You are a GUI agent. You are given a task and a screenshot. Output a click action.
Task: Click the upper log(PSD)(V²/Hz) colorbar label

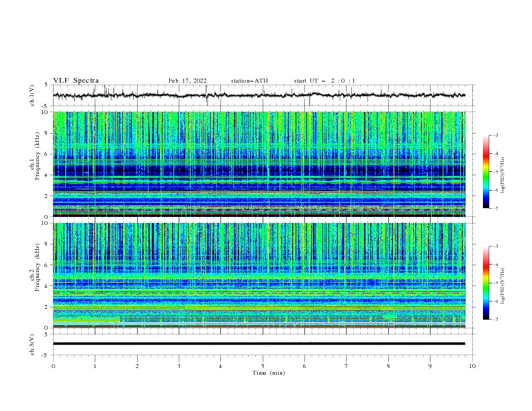[502, 175]
